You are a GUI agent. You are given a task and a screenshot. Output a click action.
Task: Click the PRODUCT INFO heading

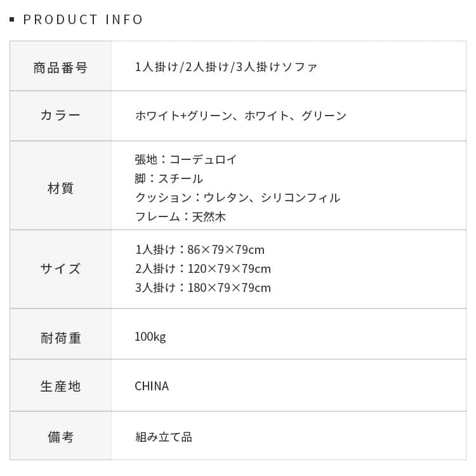pos(83,20)
